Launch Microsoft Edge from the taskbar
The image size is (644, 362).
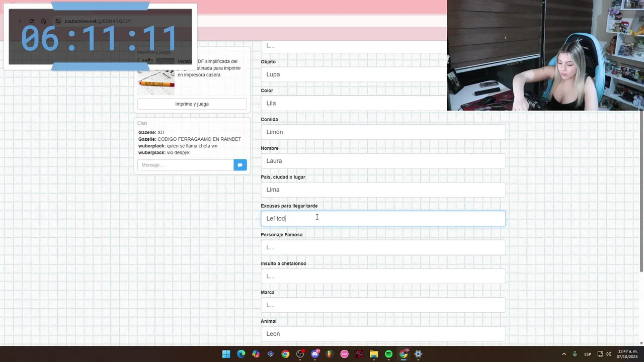click(241, 354)
